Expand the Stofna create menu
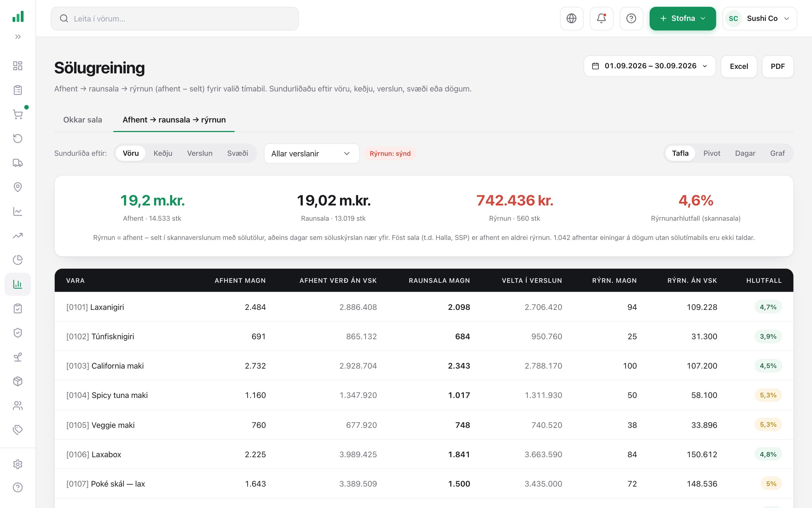812x508 pixels. (x=683, y=18)
